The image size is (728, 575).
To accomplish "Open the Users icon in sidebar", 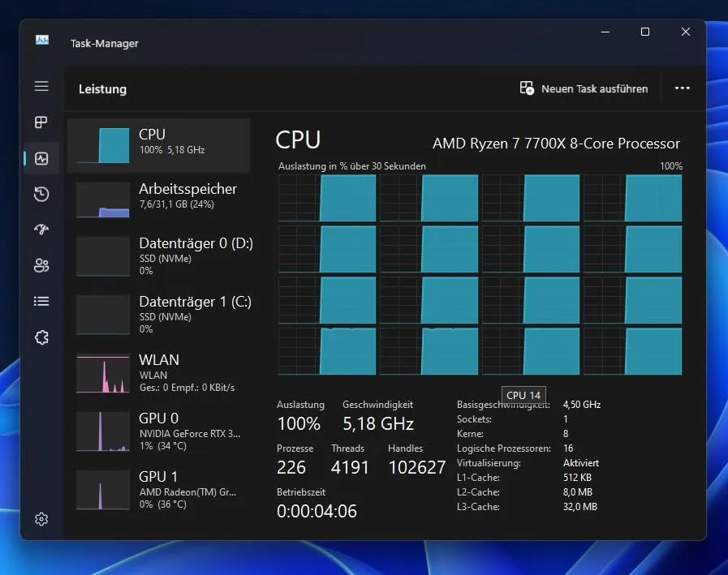I will click(x=41, y=265).
